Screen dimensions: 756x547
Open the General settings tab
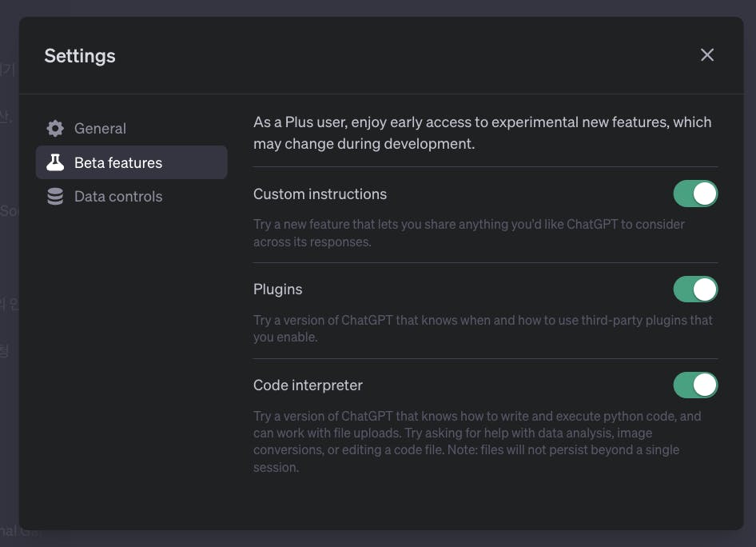click(x=100, y=128)
